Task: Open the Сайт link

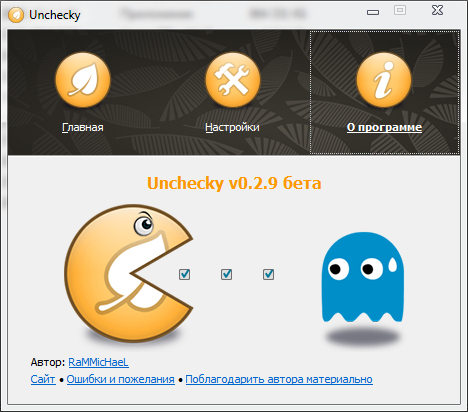Action: click(x=43, y=379)
